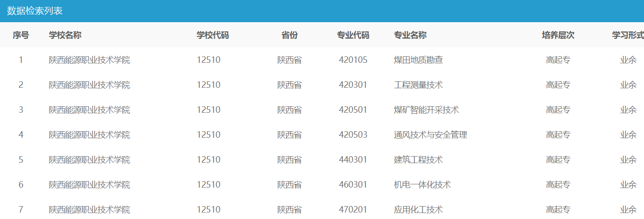This screenshot has width=644, height=219.
Task: Click the 序号 column header
Action: point(21,35)
